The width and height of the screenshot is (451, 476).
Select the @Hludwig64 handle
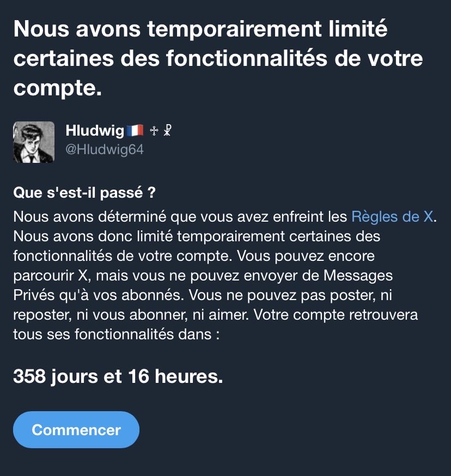point(105,149)
